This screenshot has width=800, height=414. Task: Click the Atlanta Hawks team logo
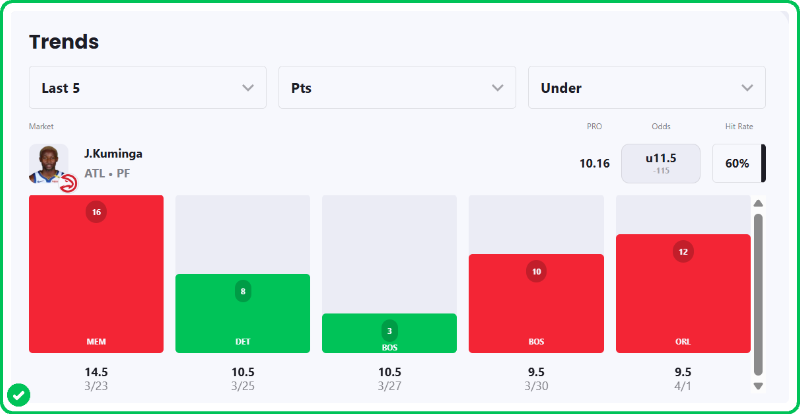pyautogui.click(x=67, y=184)
